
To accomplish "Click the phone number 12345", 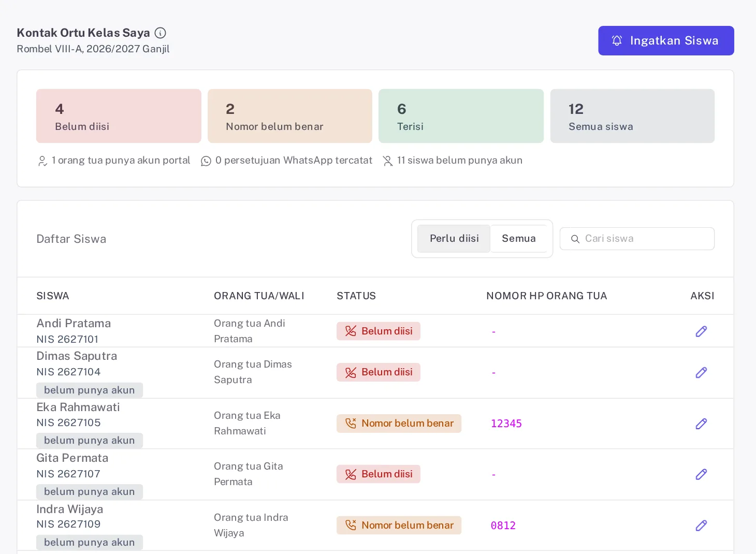I will [506, 424].
